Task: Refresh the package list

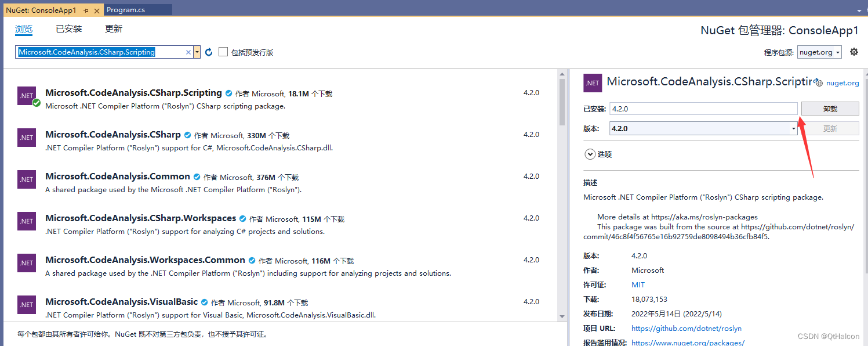Action: (x=209, y=52)
